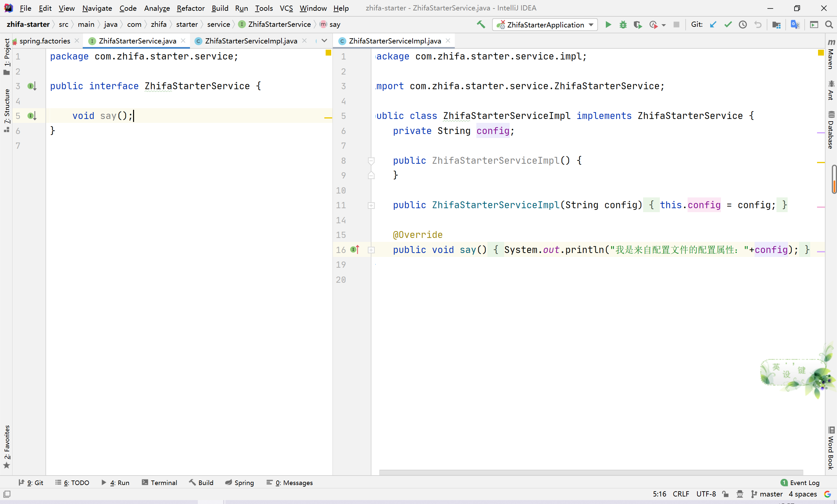Viewport: 837px width, 504px height.
Task: Switch to the spring.factories tab
Action: tap(44, 41)
